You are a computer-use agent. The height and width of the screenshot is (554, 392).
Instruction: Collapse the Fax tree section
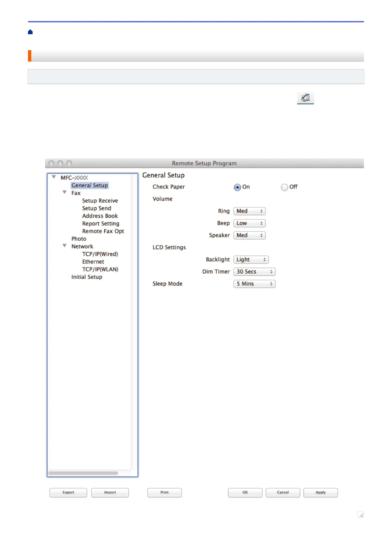point(65,192)
